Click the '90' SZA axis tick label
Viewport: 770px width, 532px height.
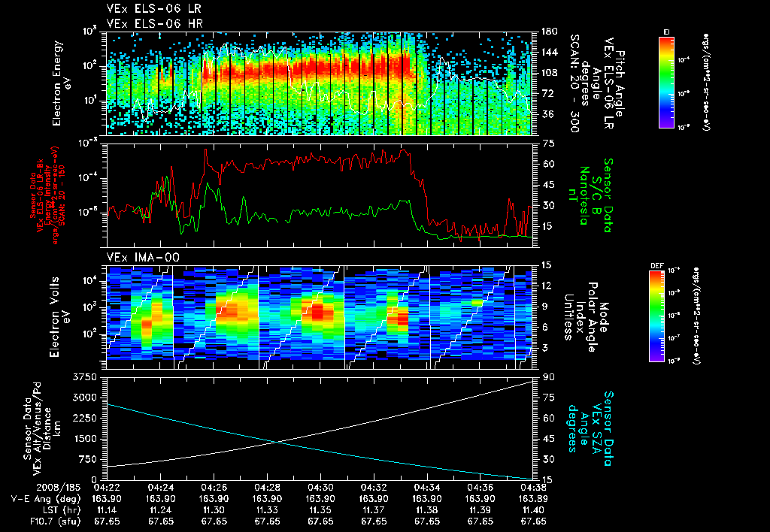click(x=549, y=377)
